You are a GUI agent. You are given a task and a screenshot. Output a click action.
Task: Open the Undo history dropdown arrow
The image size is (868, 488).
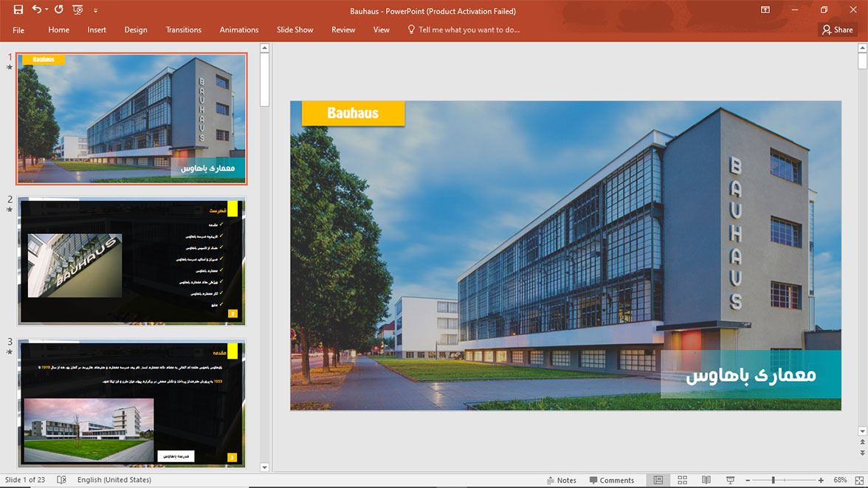[x=46, y=10]
